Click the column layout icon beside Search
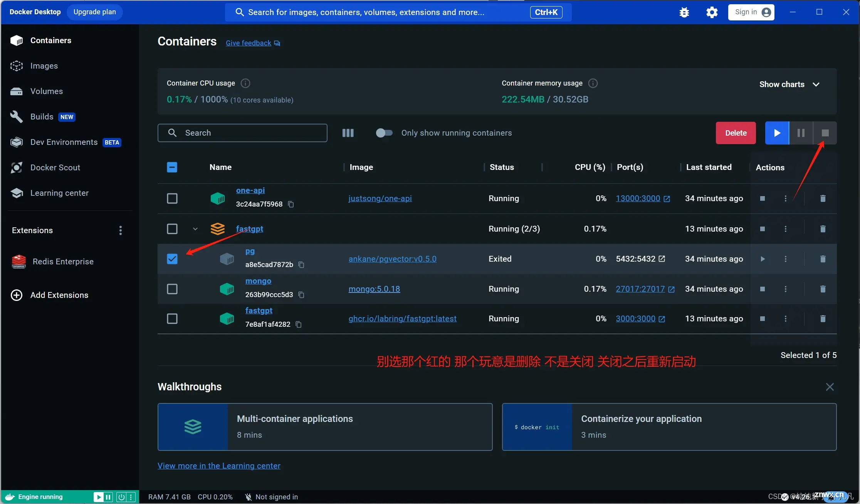The width and height of the screenshot is (860, 504). [x=348, y=133]
